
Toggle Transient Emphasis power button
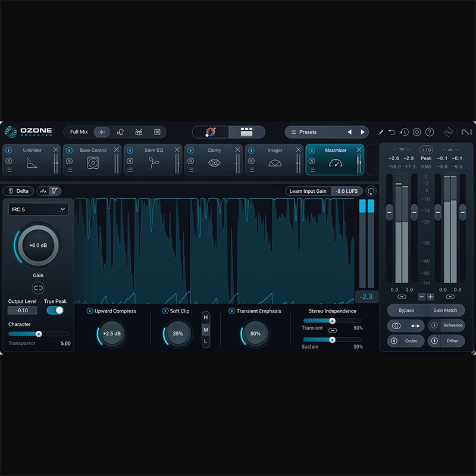[x=231, y=311]
